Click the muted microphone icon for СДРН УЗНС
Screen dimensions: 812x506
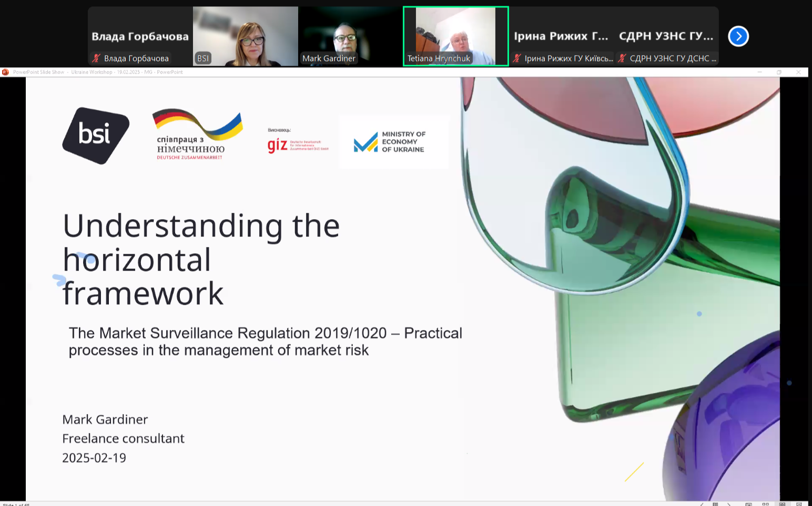(x=622, y=58)
